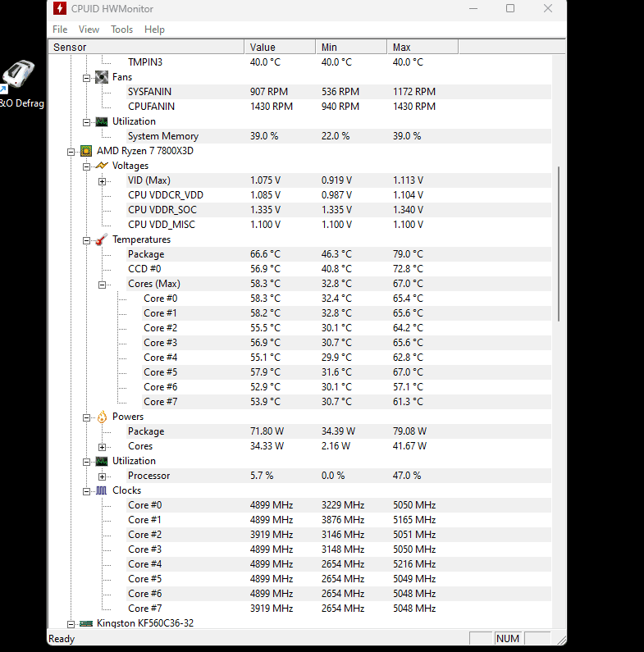Collapse the Powers group
Screen dimensions: 644x652
(86, 417)
